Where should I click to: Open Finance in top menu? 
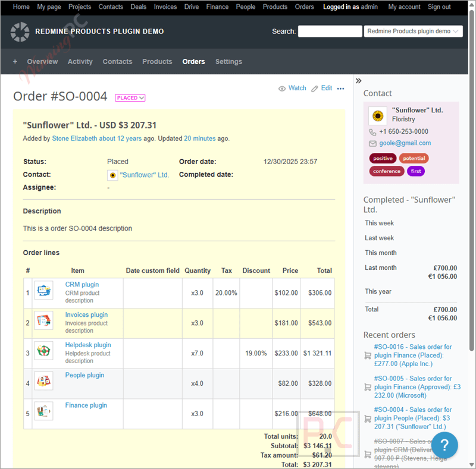217,7
